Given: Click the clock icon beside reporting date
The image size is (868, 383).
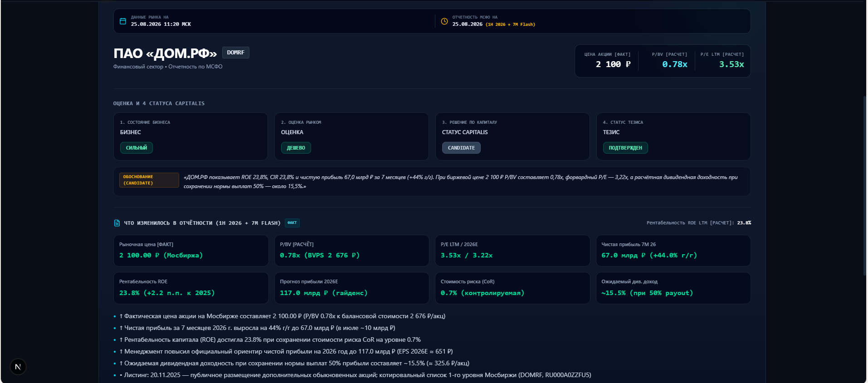Looking at the screenshot, I should click(444, 21).
